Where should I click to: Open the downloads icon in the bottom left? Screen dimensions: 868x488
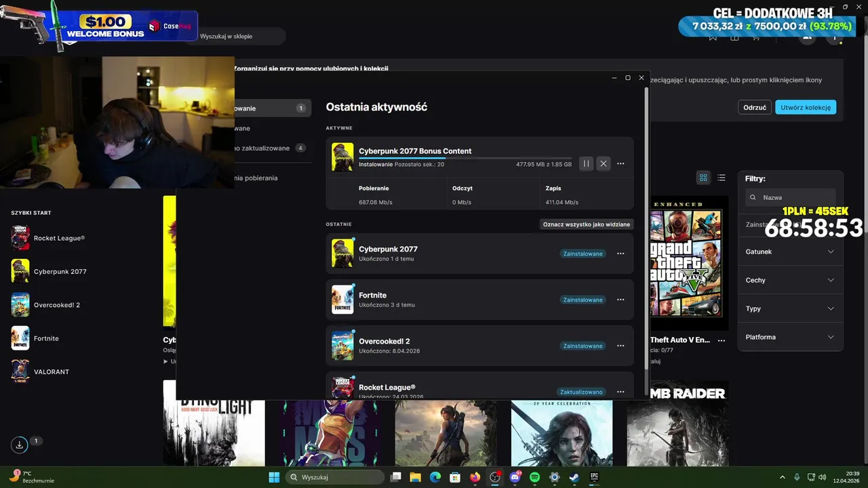click(x=20, y=445)
